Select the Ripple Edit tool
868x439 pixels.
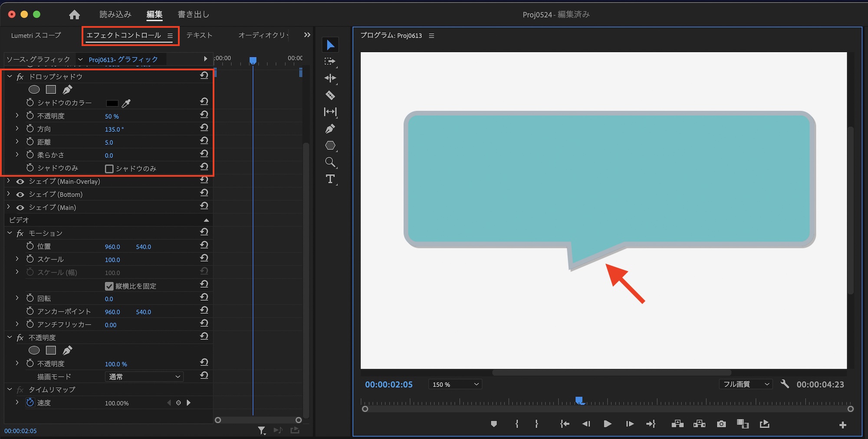tap(330, 78)
